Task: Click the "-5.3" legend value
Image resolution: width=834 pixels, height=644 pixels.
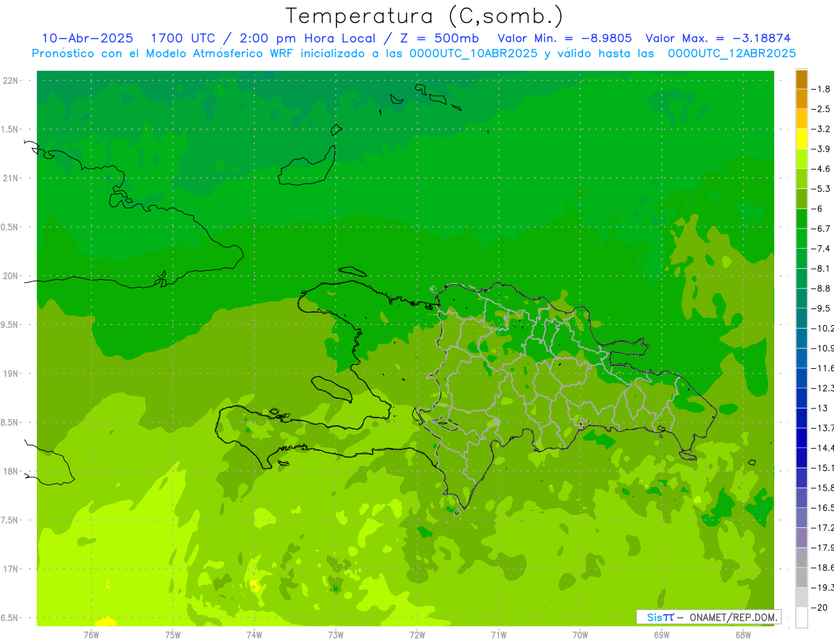Action: point(821,189)
